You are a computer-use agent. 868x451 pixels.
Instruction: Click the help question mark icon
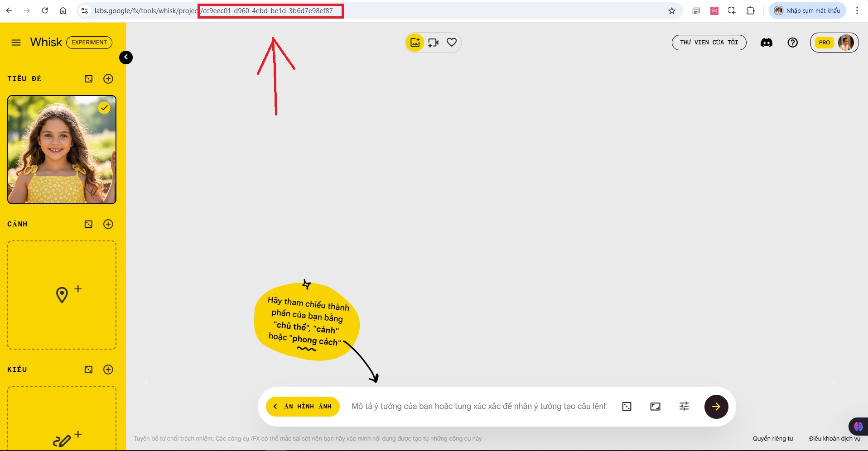792,43
